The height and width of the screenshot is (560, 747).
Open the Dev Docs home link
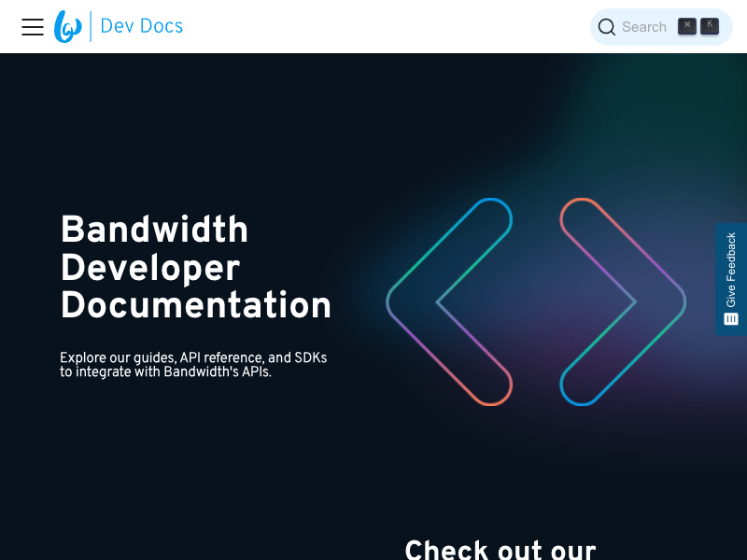pos(142,26)
